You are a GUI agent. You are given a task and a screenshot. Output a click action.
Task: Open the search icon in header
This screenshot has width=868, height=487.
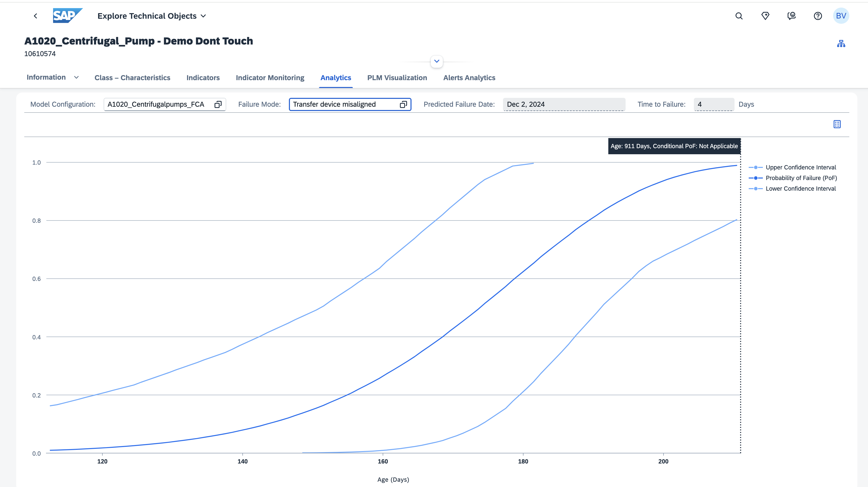(739, 16)
